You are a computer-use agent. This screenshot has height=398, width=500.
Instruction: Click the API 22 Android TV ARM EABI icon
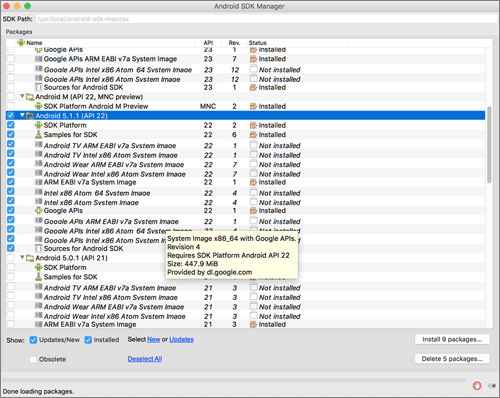click(39, 145)
